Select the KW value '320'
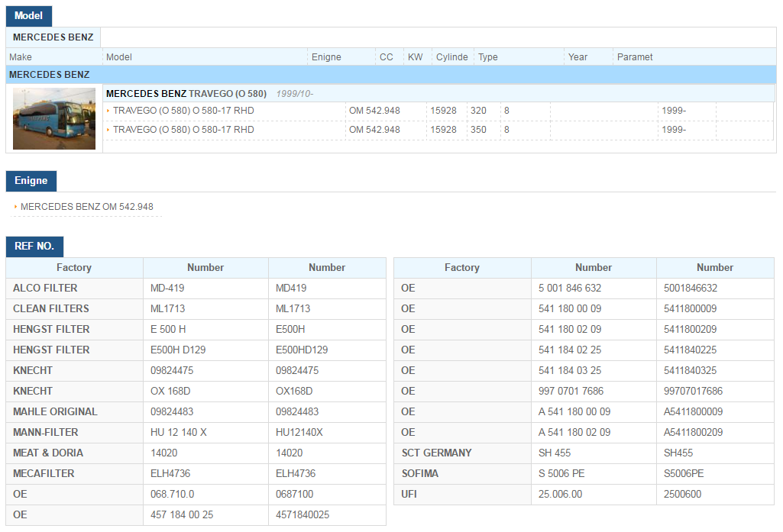The width and height of the screenshot is (783, 532). [x=478, y=111]
